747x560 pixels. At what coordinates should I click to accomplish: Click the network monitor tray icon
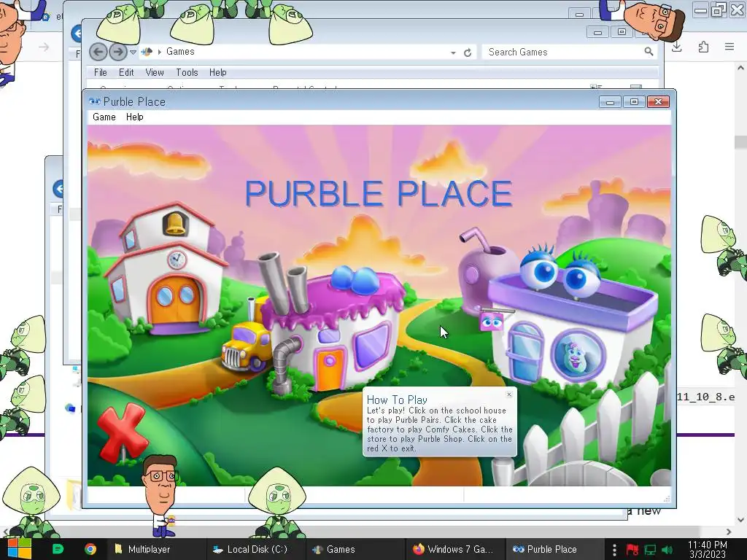[650, 550]
